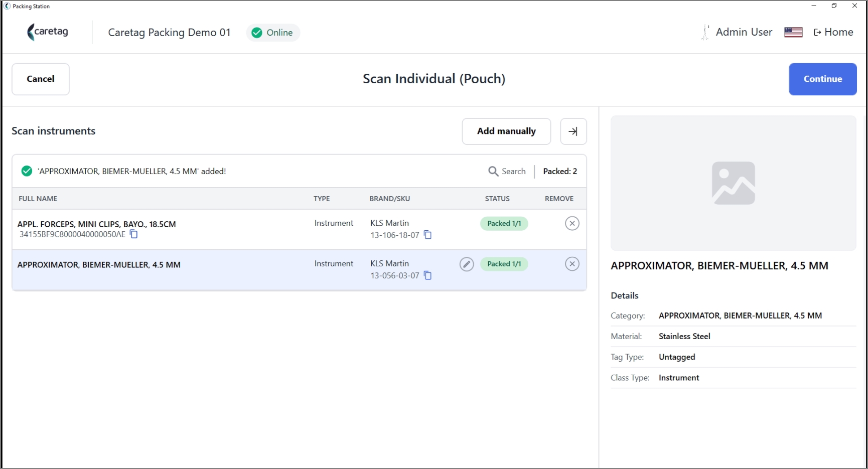Copy tag ID 34155BF9C8000040000050AE
Viewport: 868px width, 469px height.
pyautogui.click(x=134, y=234)
